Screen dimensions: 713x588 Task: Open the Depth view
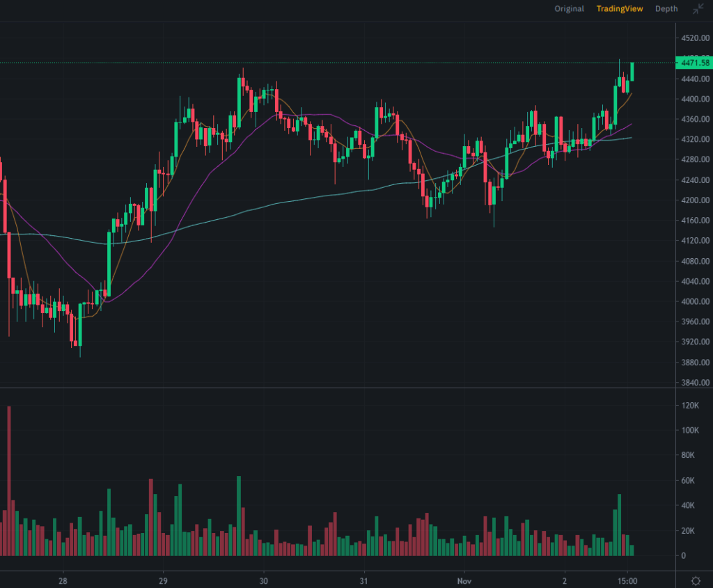[x=666, y=8]
